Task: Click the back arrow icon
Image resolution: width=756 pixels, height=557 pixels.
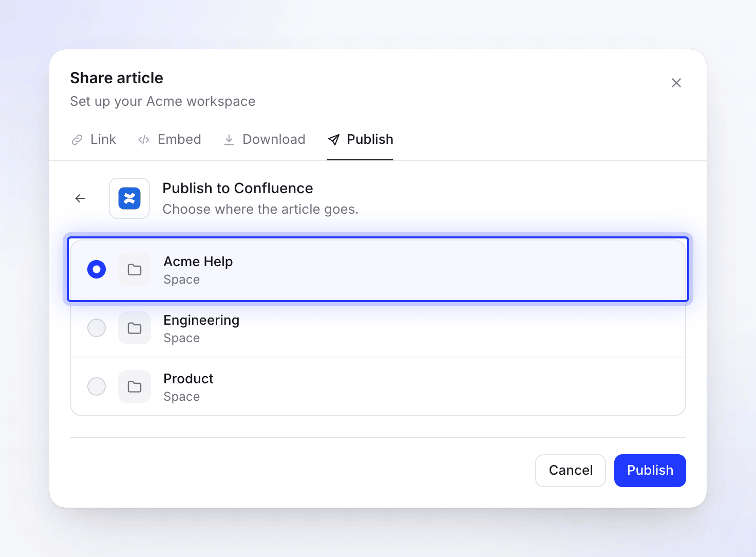Action: pyautogui.click(x=80, y=198)
